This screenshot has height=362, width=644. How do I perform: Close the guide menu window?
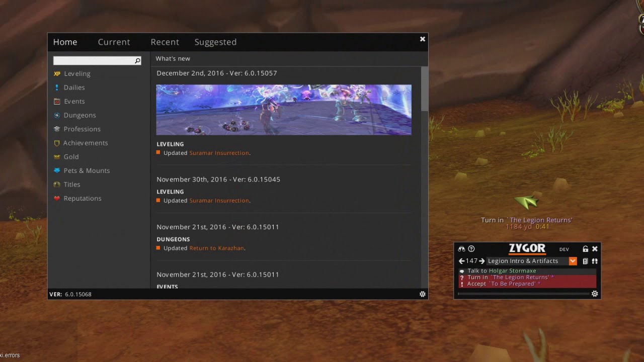[423, 39]
